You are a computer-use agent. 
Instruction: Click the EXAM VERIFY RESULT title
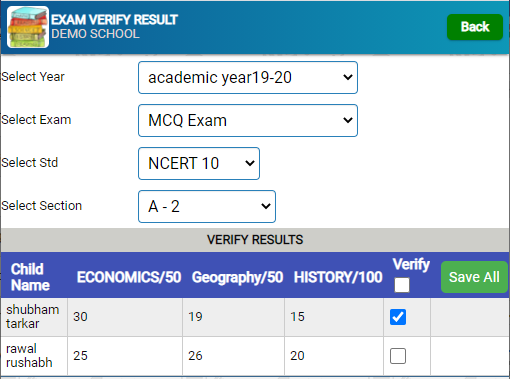(x=114, y=20)
